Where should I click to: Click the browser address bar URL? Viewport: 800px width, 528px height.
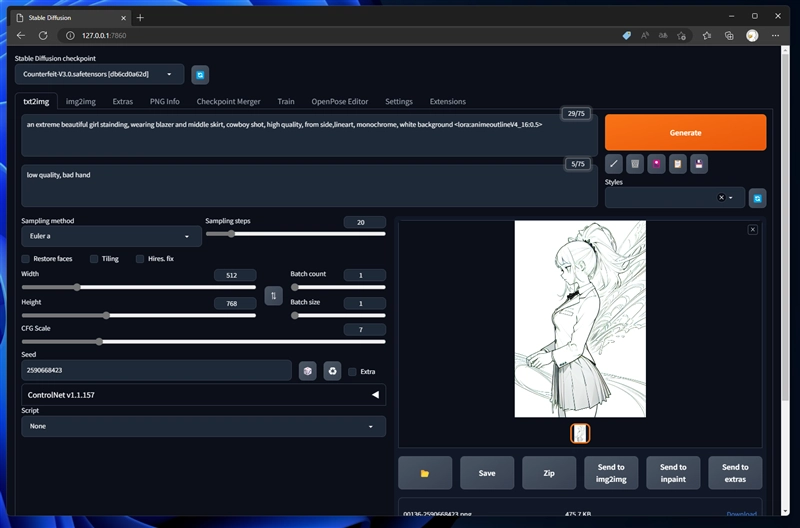click(104, 35)
